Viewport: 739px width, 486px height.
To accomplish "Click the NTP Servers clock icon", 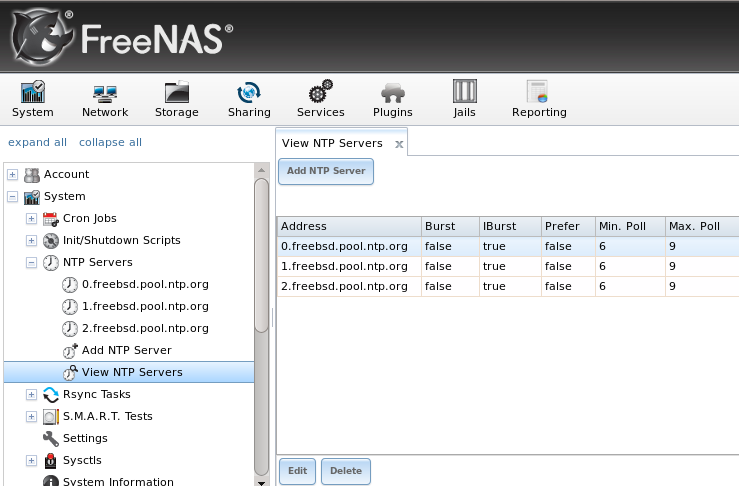I will point(50,263).
